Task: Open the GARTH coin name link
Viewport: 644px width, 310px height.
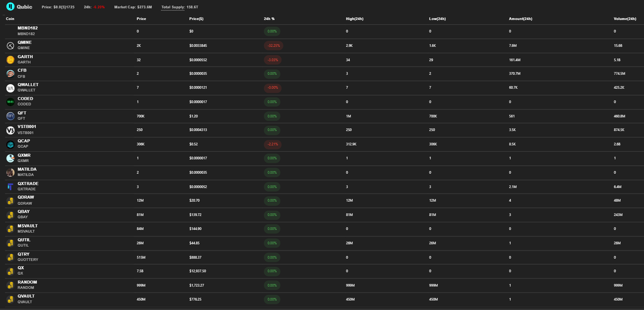Action: tap(25, 56)
